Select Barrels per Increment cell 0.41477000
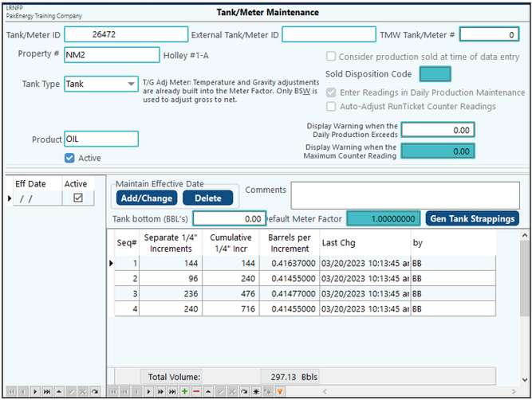This screenshot has width=532, height=400. point(290,293)
